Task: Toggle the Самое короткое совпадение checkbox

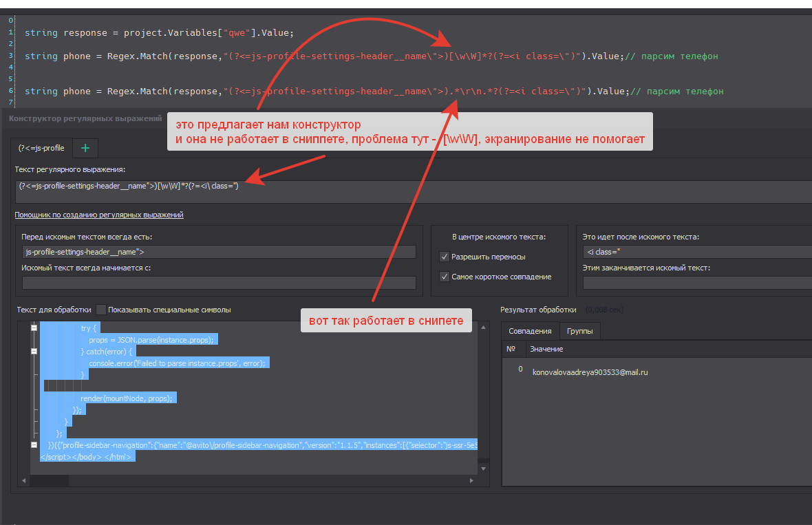Action: click(x=444, y=277)
